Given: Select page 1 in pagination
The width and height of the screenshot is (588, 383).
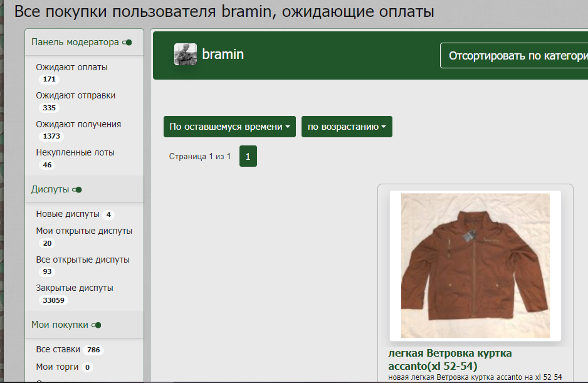Looking at the screenshot, I should click(x=248, y=157).
